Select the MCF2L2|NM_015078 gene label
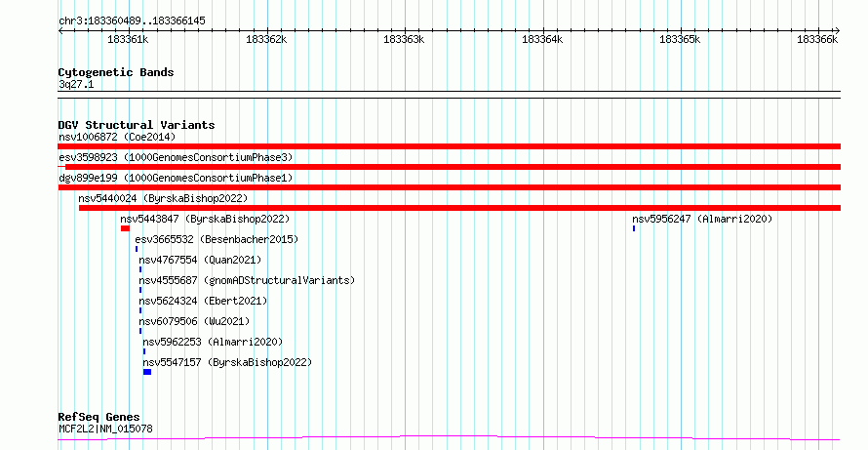This screenshot has width=868, height=450. tap(105, 429)
